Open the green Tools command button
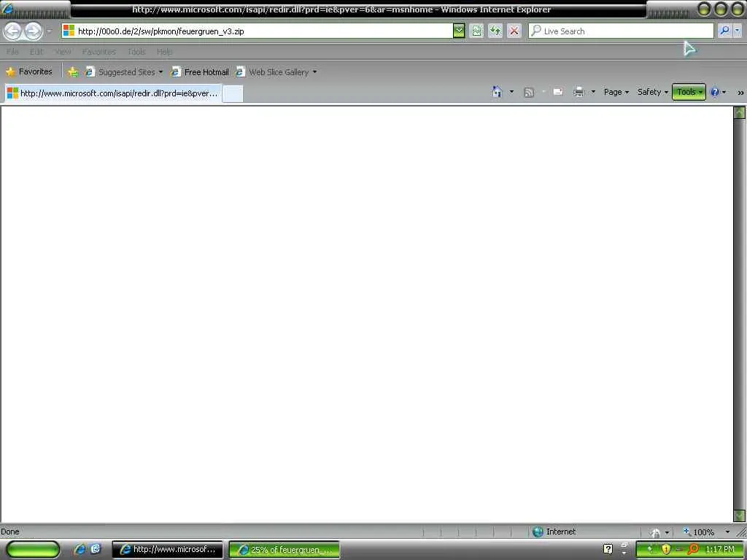The width and height of the screenshot is (747, 560). (689, 92)
